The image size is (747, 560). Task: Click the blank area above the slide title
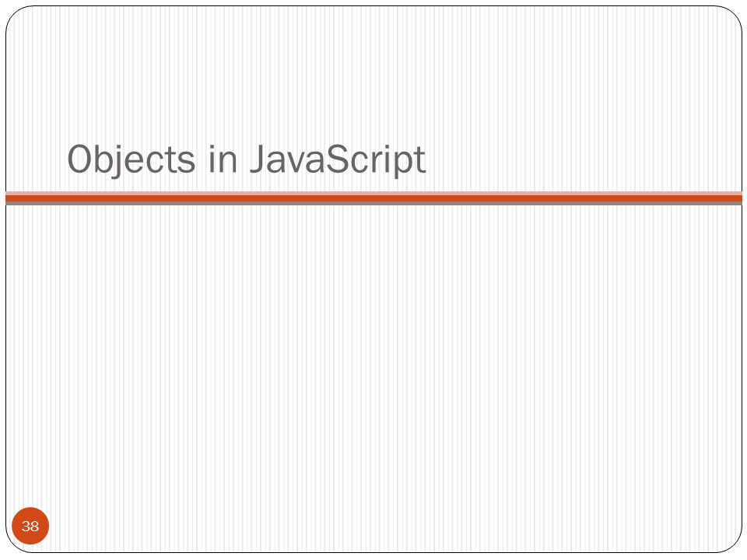373,72
